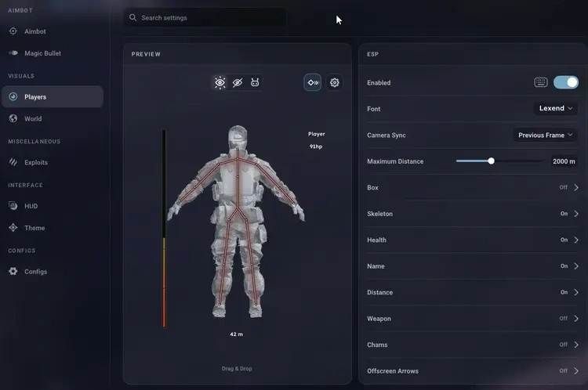The width and height of the screenshot is (588, 390).
Task: Click the 2000 m distance value field
Action: (x=564, y=161)
